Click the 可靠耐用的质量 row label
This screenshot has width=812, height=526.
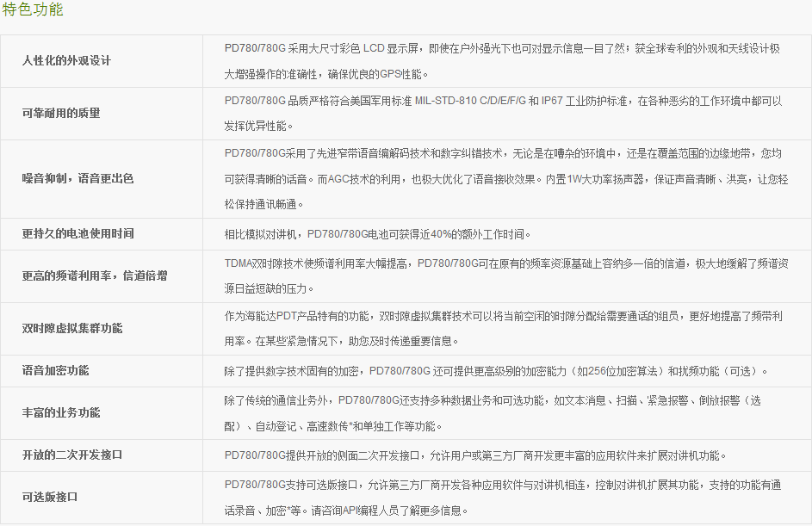[x=61, y=113]
